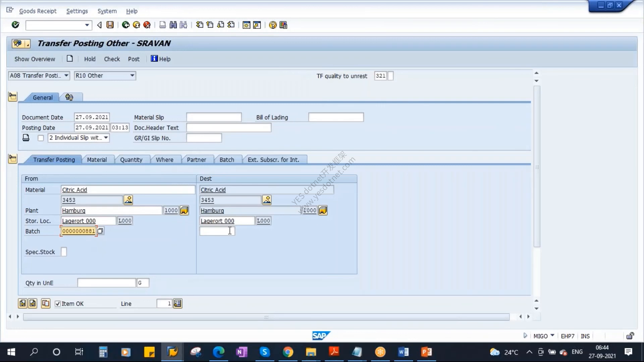644x362 pixels.
Task: Click the red Cancel icon
Action: pos(147,25)
